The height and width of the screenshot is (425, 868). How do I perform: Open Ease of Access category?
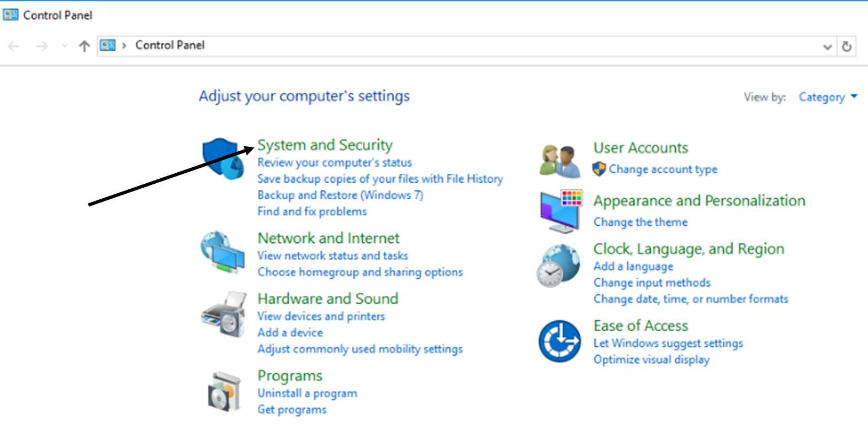click(641, 326)
